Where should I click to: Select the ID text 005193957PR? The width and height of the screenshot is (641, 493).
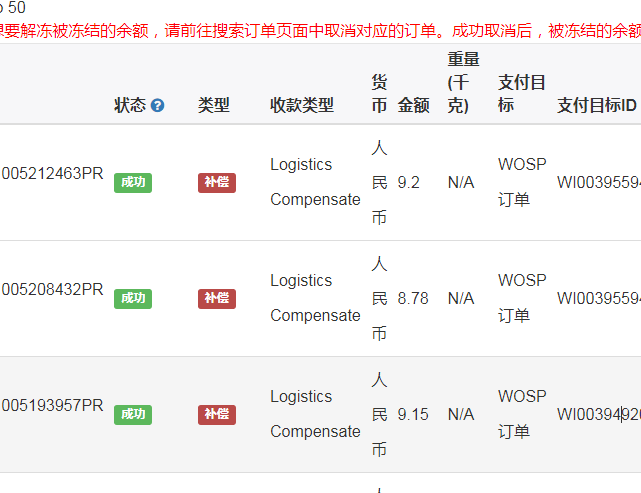(52, 406)
